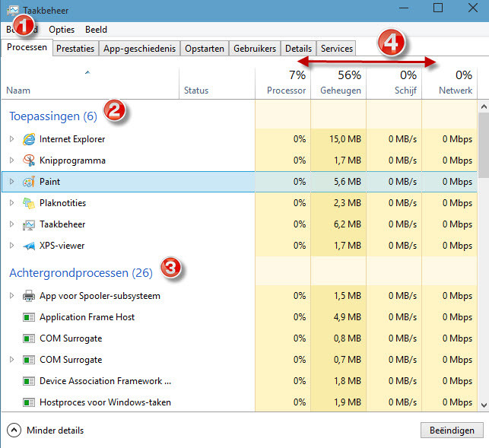Expand the Knipprogramma process
The height and width of the screenshot is (448, 489).
click(x=11, y=160)
